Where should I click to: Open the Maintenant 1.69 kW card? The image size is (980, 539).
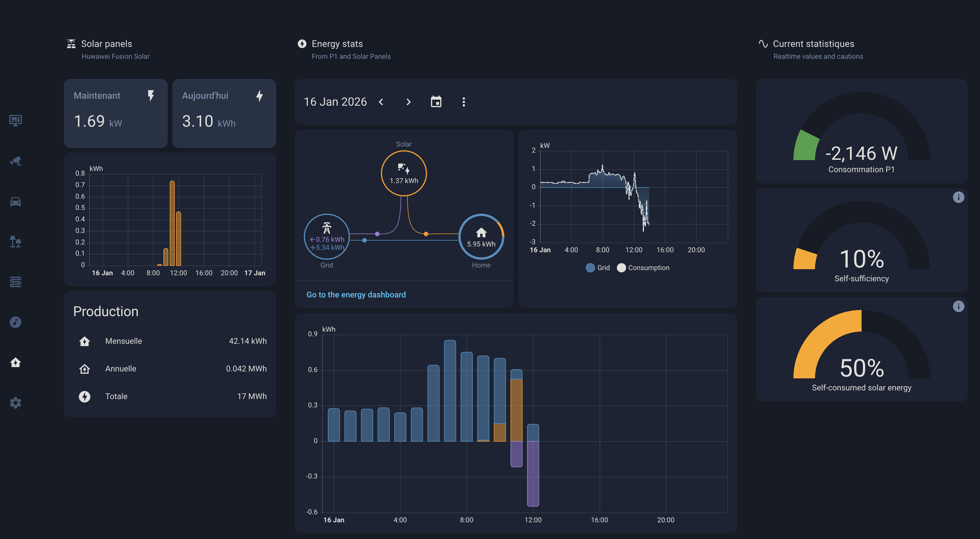coord(116,113)
